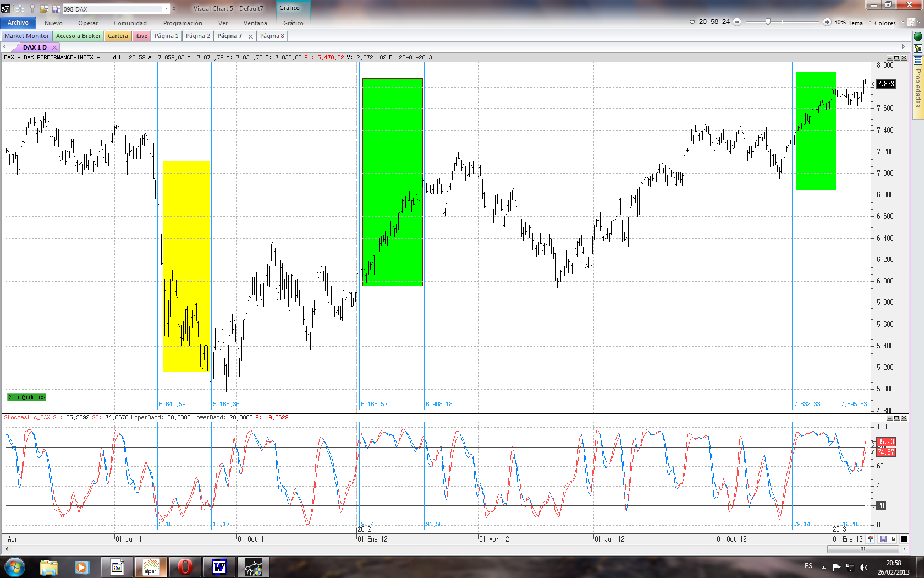Click the open folder icon in quick access toolbar
Viewport: 924px width, 578px height.
coord(44,9)
